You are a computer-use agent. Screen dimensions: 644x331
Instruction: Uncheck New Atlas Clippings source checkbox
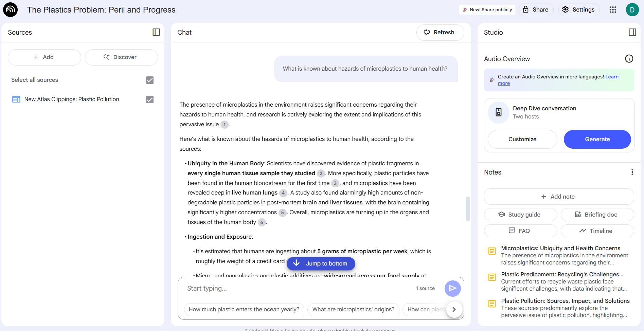(x=149, y=99)
